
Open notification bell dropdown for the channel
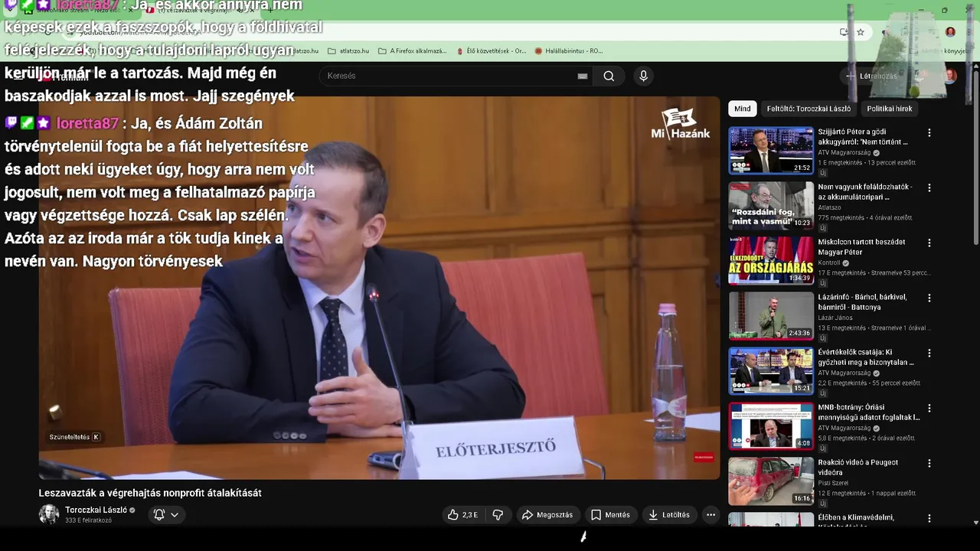pos(166,514)
